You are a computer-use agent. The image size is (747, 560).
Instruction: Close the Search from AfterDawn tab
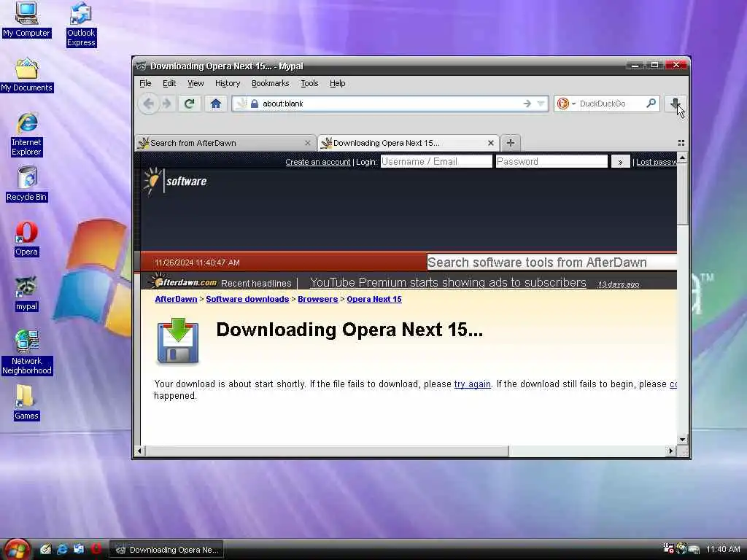pos(307,143)
